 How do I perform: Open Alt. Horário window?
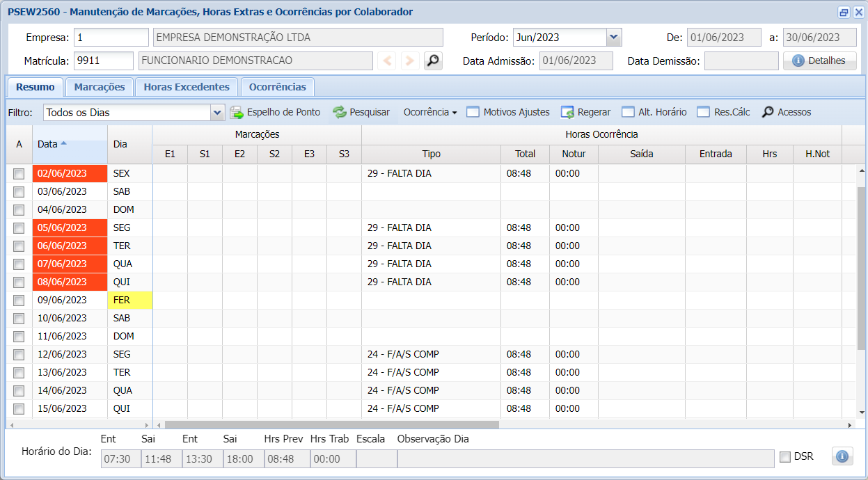tap(629, 112)
